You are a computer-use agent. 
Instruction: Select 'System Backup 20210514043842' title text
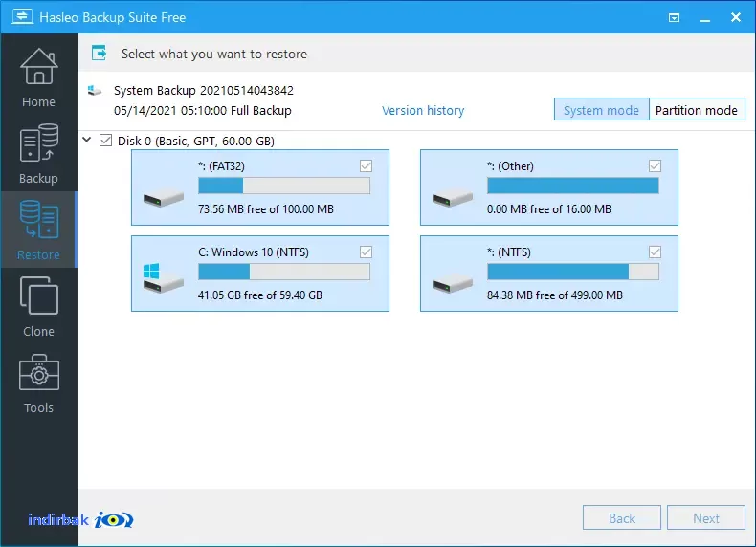[x=204, y=90]
